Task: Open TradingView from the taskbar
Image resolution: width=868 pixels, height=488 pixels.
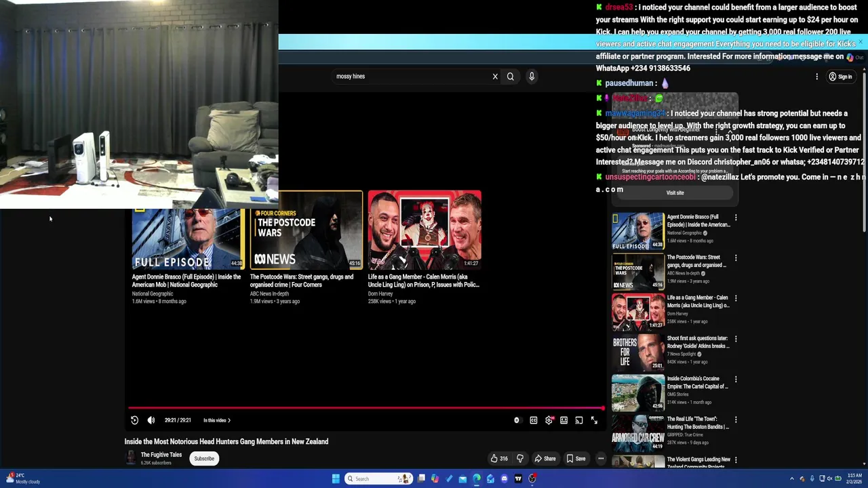Action: tap(519, 479)
